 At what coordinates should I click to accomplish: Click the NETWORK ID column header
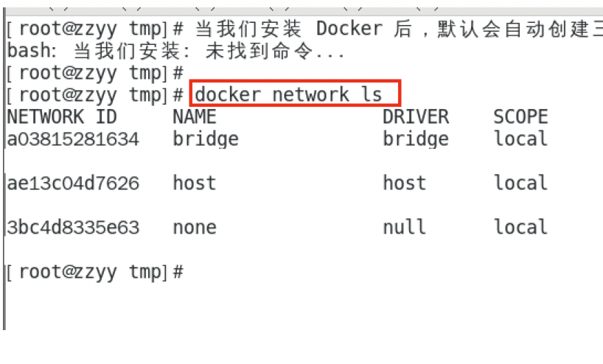pyautogui.click(x=62, y=116)
